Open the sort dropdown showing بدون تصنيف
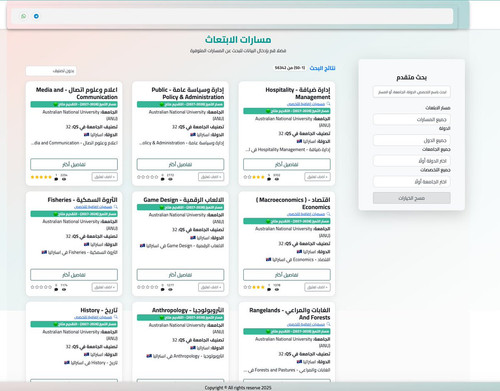This screenshot has width=500, height=391. (51, 71)
